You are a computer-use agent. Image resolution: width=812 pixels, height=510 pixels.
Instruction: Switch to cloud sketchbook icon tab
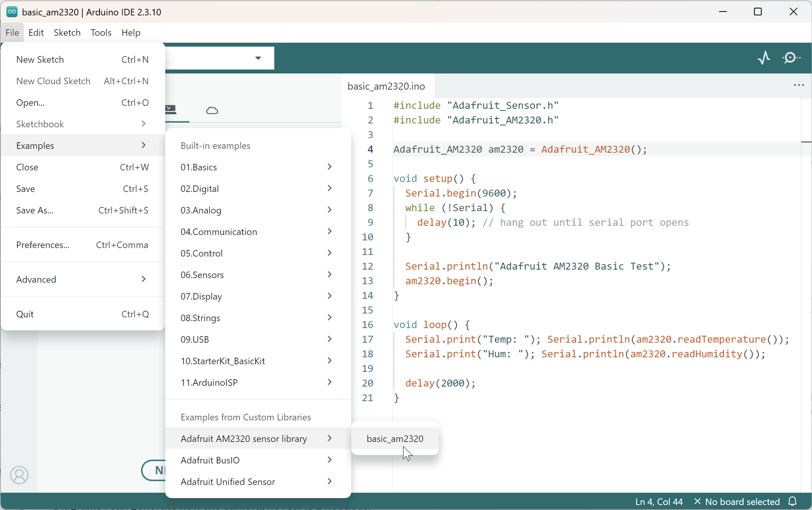click(212, 111)
